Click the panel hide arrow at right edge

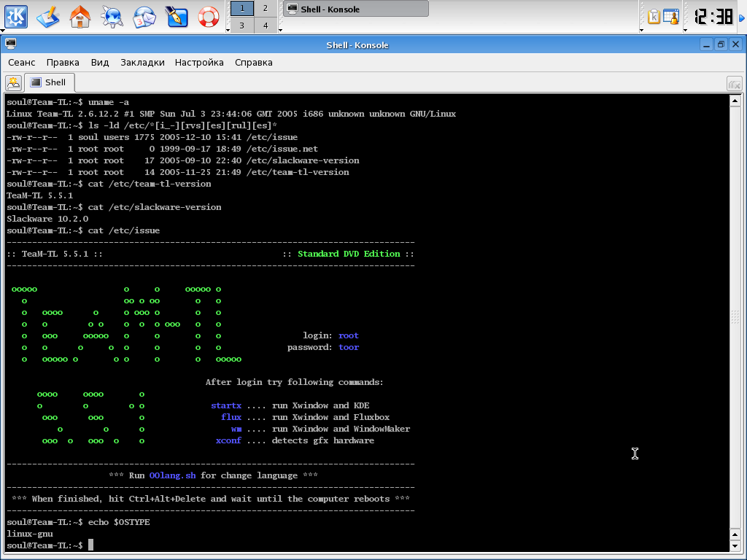742,17
